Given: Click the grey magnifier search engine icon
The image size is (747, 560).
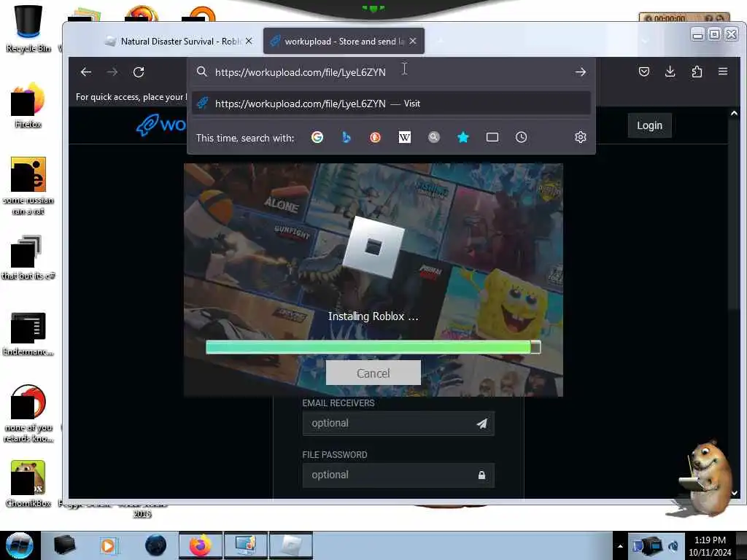Looking at the screenshot, I should point(433,137).
